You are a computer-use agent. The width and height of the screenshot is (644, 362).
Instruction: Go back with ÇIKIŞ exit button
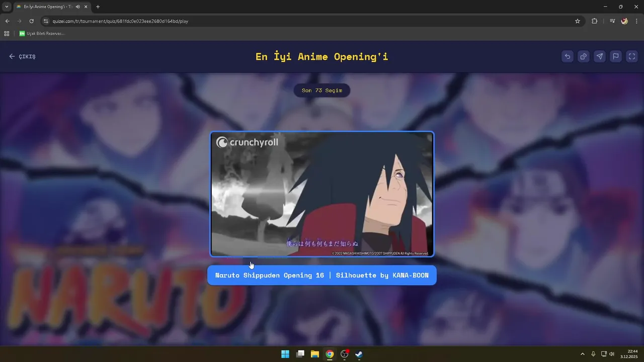[22, 56]
